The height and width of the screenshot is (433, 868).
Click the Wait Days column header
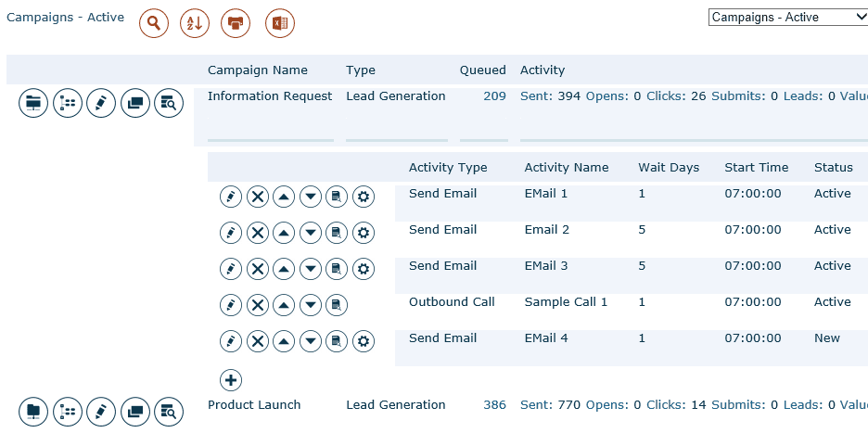(669, 168)
